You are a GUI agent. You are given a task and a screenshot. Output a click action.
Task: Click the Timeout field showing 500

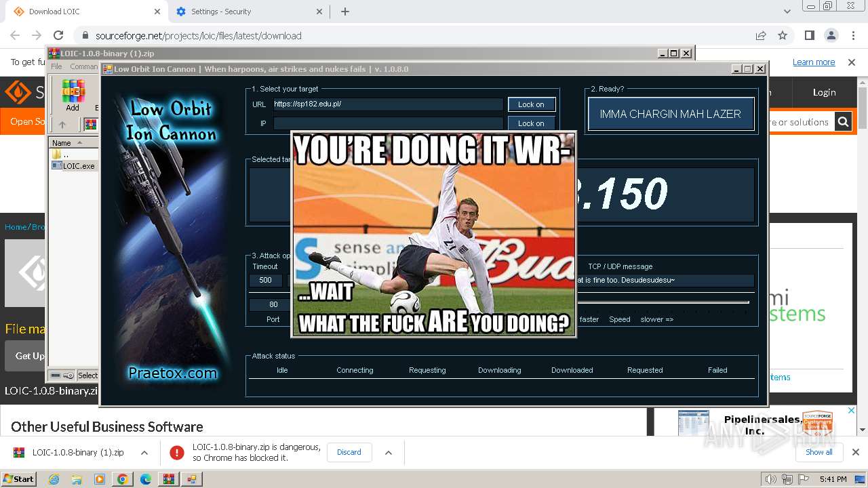pyautogui.click(x=266, y=280)
